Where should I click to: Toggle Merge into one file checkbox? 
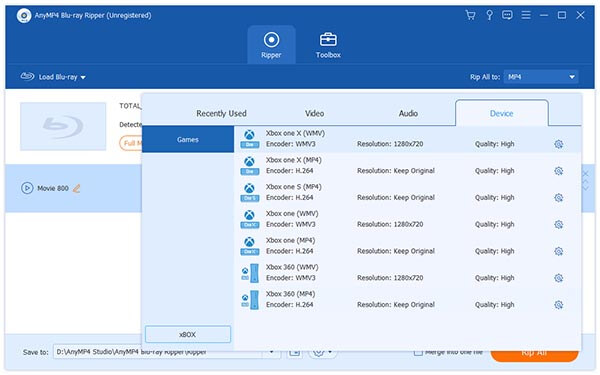click(x=418, y=352)
